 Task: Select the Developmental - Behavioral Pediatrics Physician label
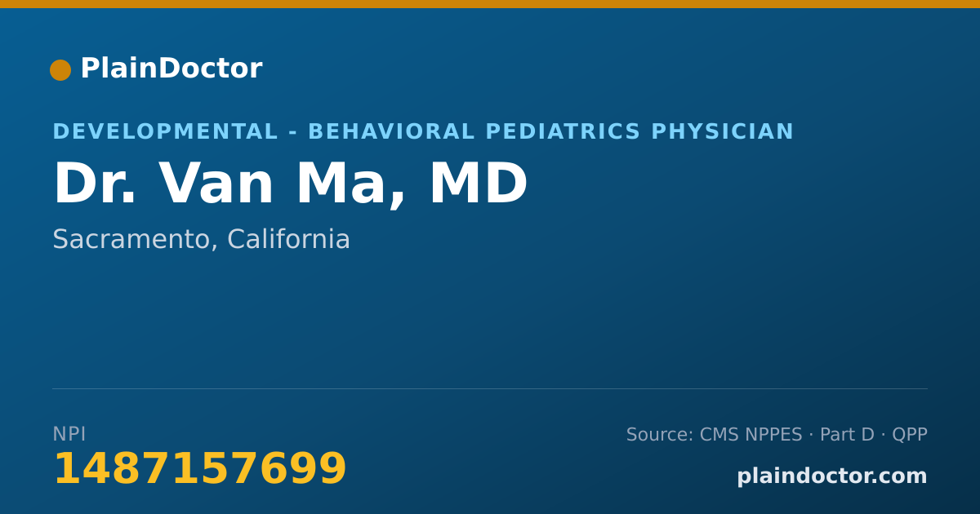pos(423,132)
